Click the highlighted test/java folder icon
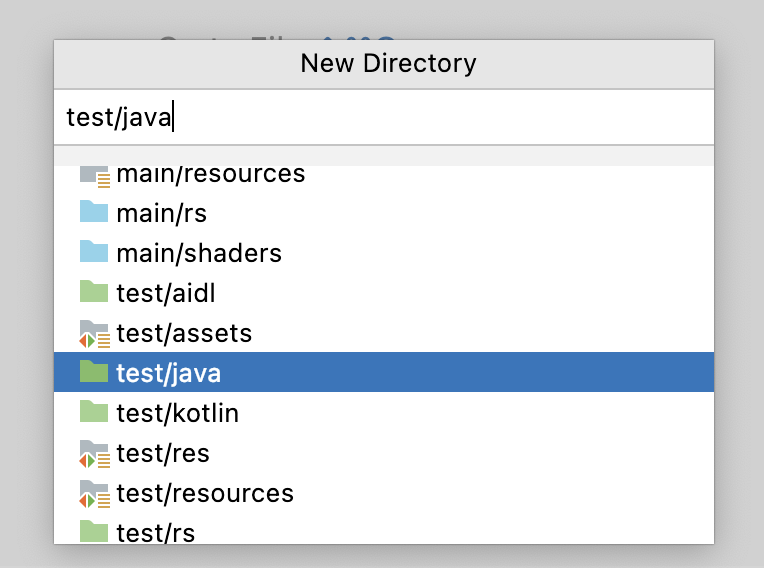This screenshot has height=568, width=764. tap(94, 373)
